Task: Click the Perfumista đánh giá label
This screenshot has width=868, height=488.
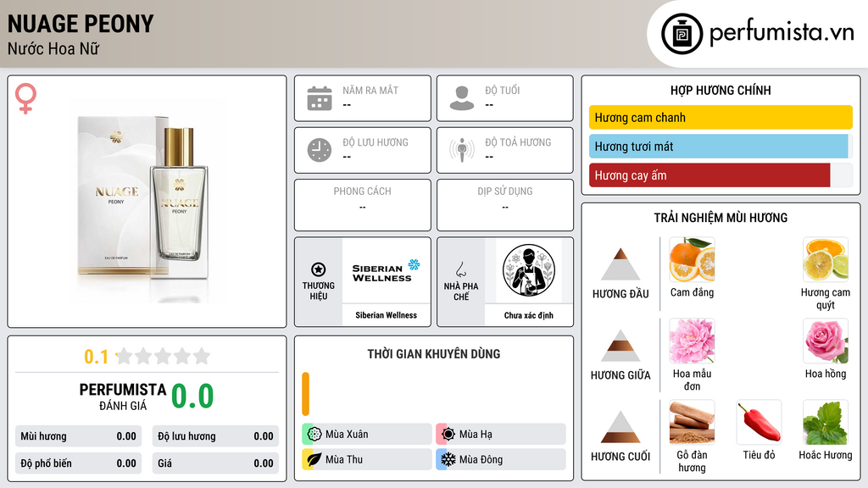Action: click(x=123, y=396)
